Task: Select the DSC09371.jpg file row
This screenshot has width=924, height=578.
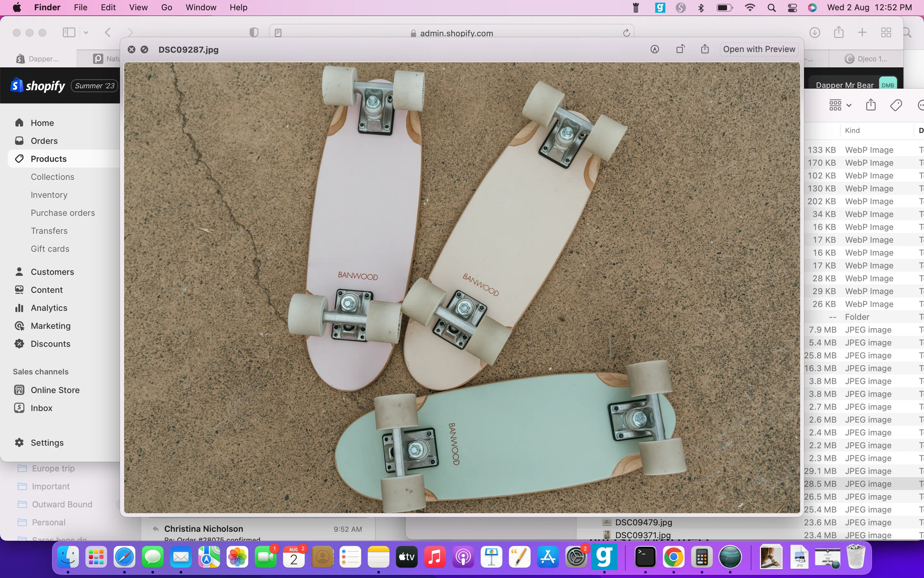Action: [750, 535]
